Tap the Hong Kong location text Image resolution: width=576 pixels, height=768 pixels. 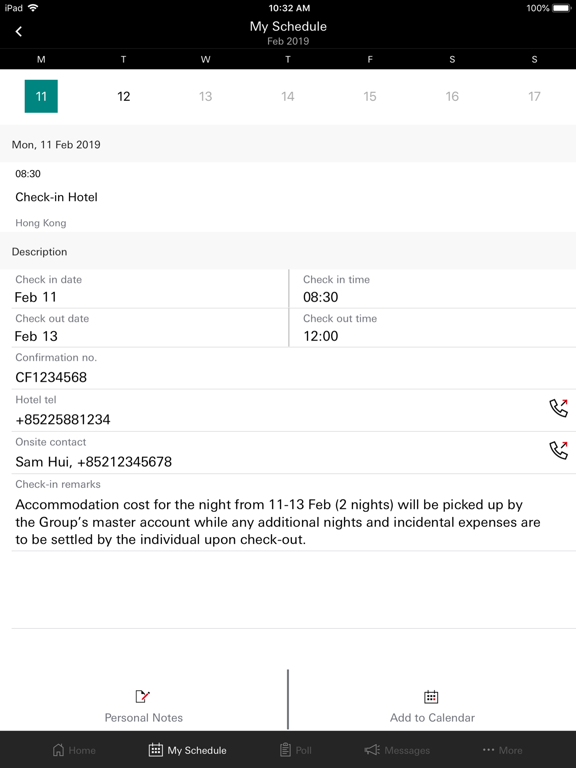coord(41,223)
